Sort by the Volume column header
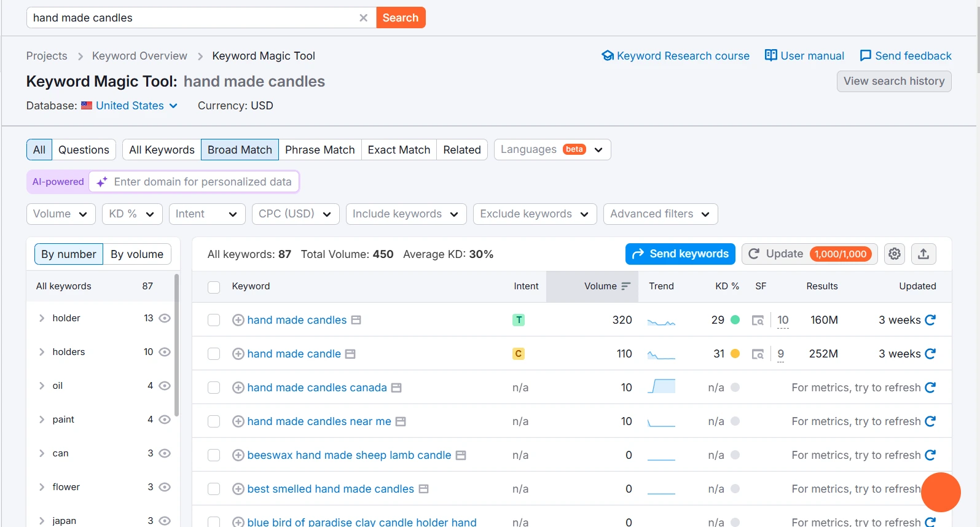This screenshot has height=527, width=980. (592, 286)
